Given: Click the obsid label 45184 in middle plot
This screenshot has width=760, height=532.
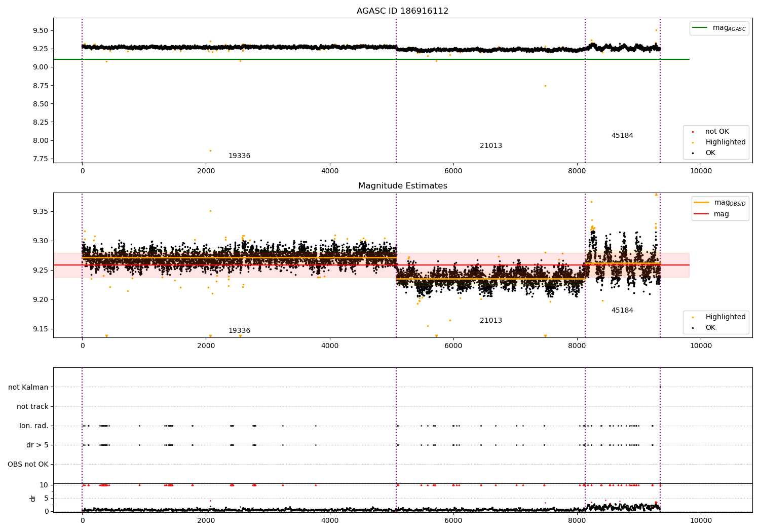Looking at the screenshot, I should point(622,311).
